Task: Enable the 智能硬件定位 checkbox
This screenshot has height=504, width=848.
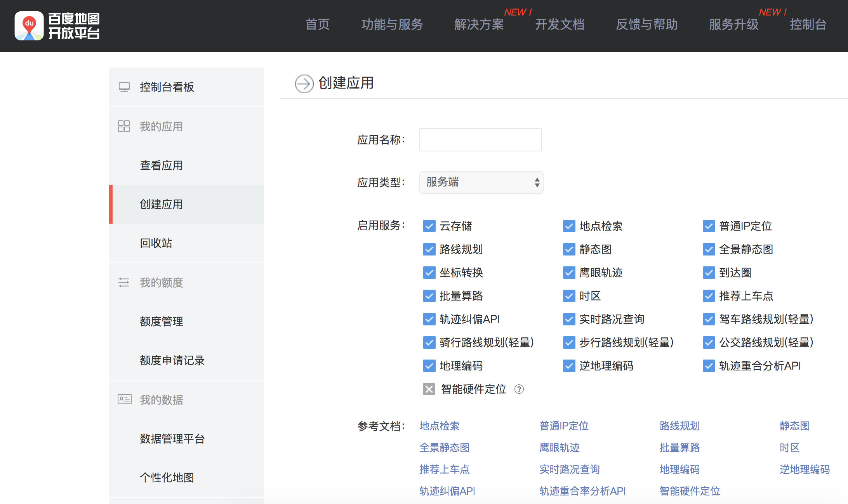Action: pos(429,389)
